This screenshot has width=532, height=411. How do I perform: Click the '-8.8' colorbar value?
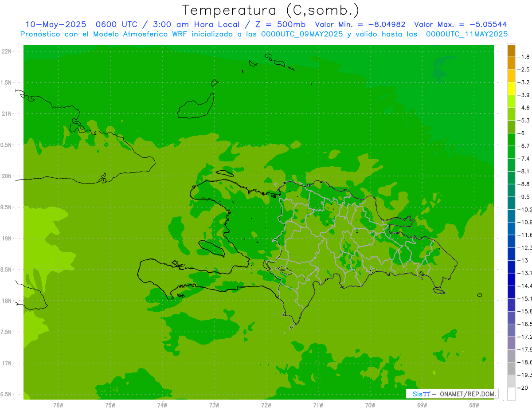coord(524,184)
